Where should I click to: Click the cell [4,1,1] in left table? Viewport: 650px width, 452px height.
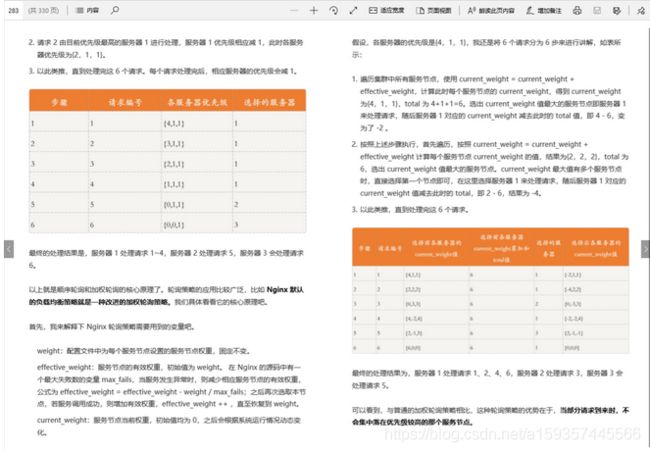pyautogui.click(x=174, y=123)
